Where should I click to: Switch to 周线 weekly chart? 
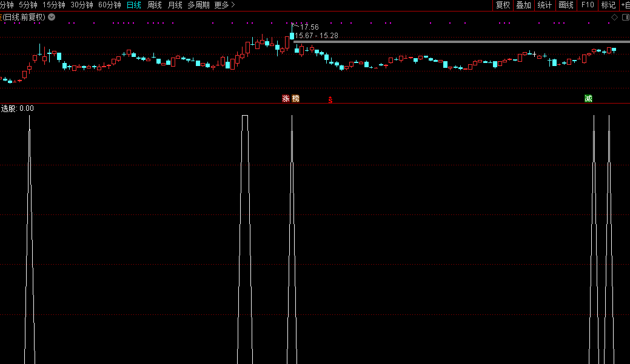pyautogui.click(x=155, y=5)
